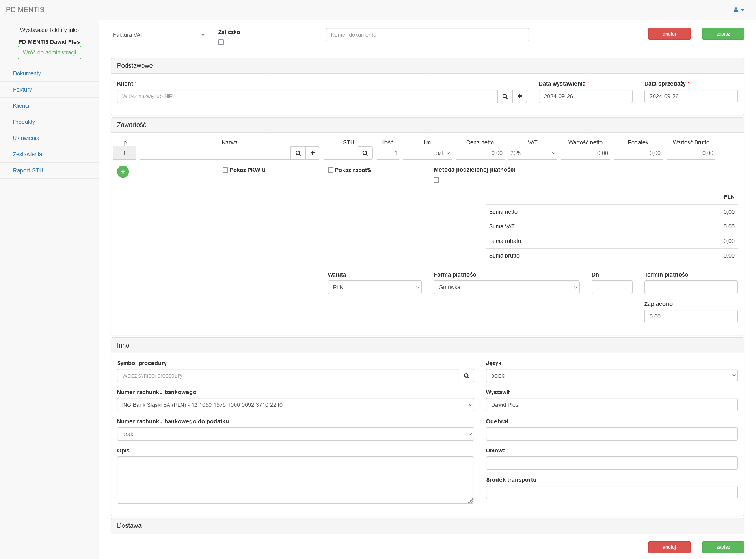
Task: Expand the Dostawa section header
Action: (x=427, y=525)
